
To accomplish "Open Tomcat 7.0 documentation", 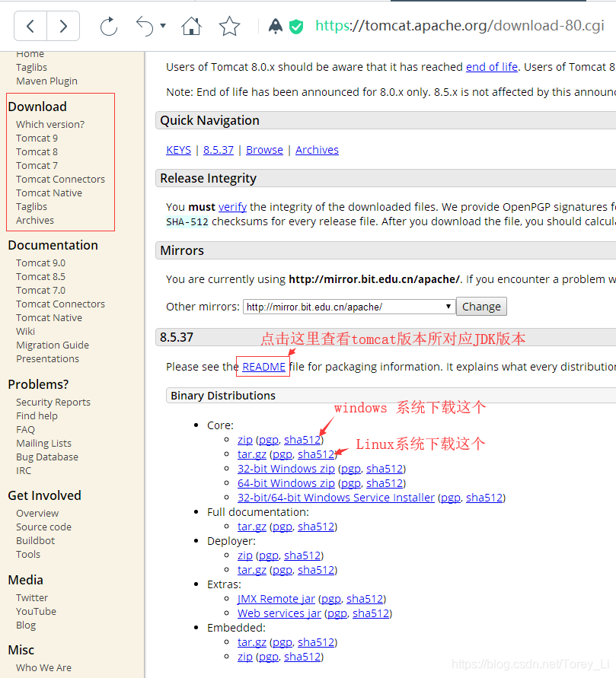I will click(40, 291).
